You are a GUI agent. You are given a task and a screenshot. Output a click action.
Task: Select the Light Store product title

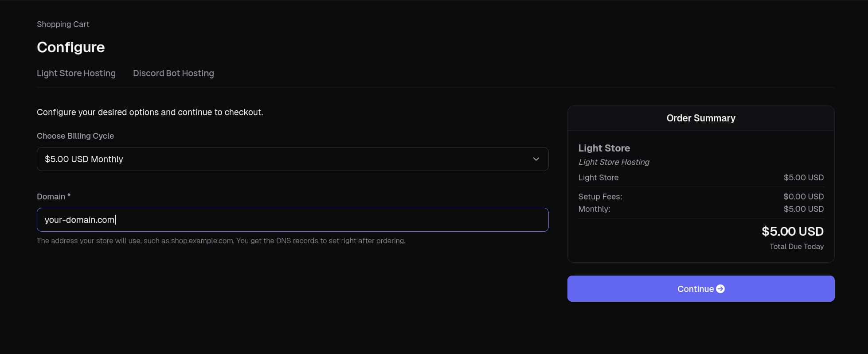[x=604, y=148]
